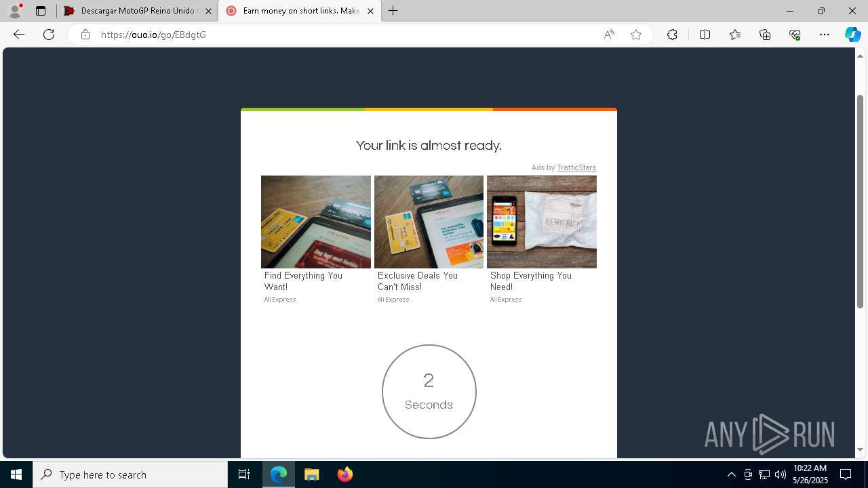Add this page to favorites
The image size is (868, 488).
(636, 35)
